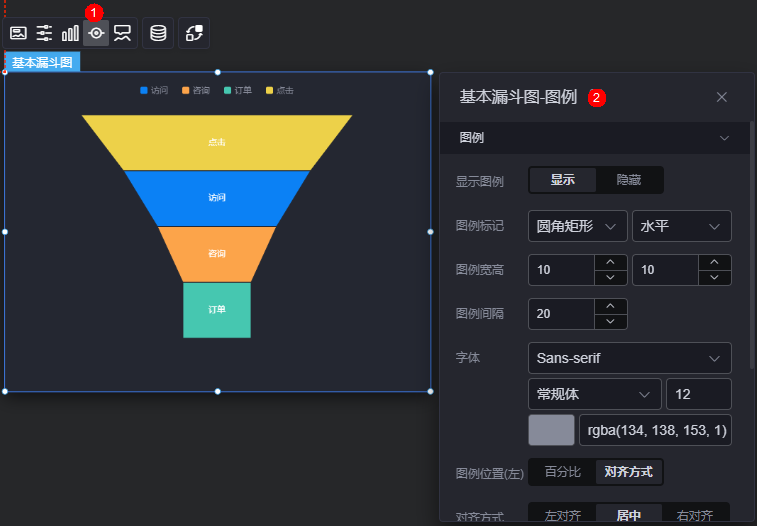Open the tooltip comment-box icon
Viewport: 757px width, 526px height.
(x=122, y=33)
